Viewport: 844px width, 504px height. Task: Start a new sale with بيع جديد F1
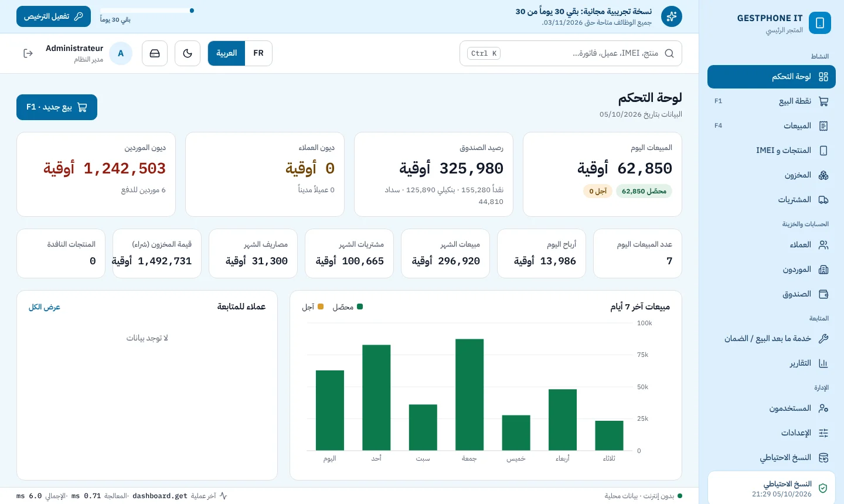tap(57, 107)
